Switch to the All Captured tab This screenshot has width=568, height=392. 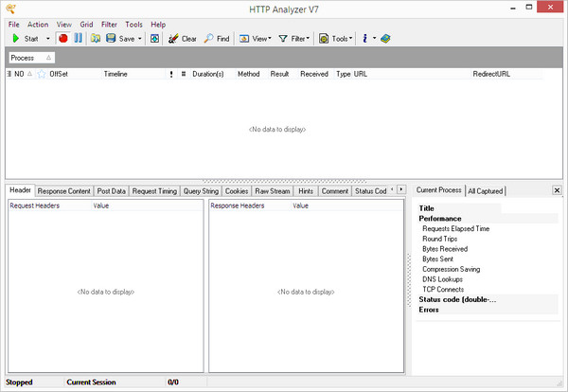486,191
